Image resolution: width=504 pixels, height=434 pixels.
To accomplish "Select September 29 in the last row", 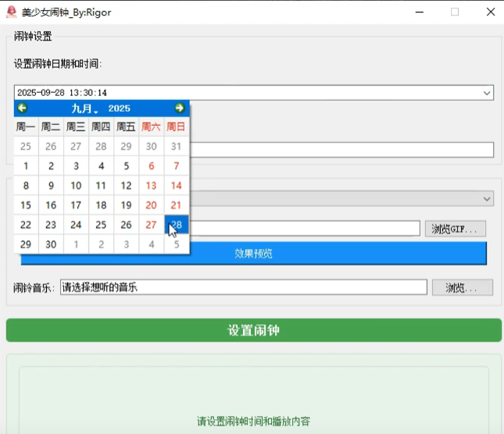I will [x=26, y=244].
